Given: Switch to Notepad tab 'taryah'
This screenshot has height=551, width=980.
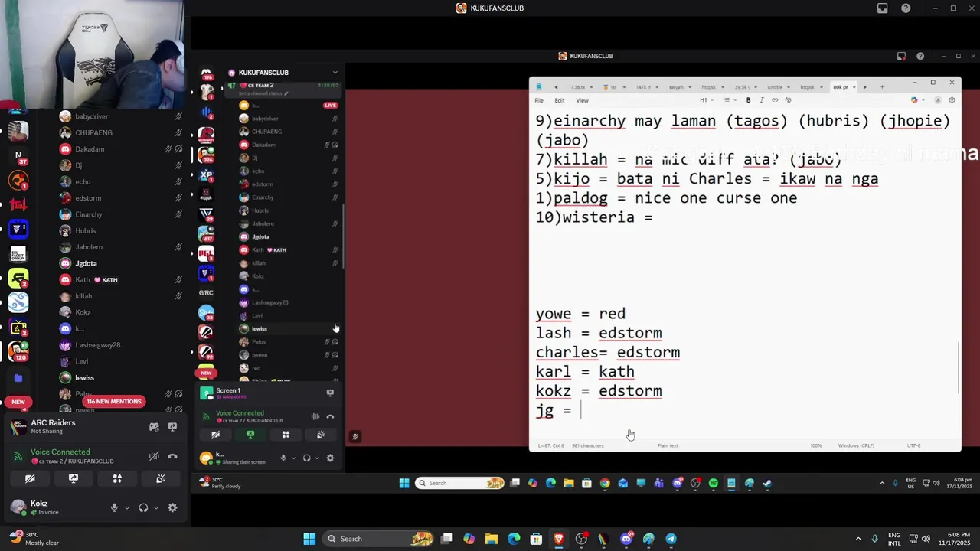Looking at the screenshot, I should click(676, 87).
